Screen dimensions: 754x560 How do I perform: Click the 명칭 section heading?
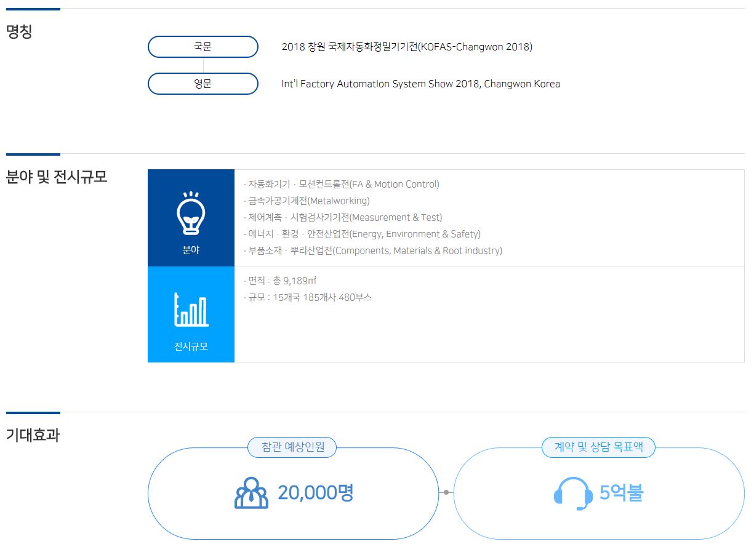tap(19, 31)
